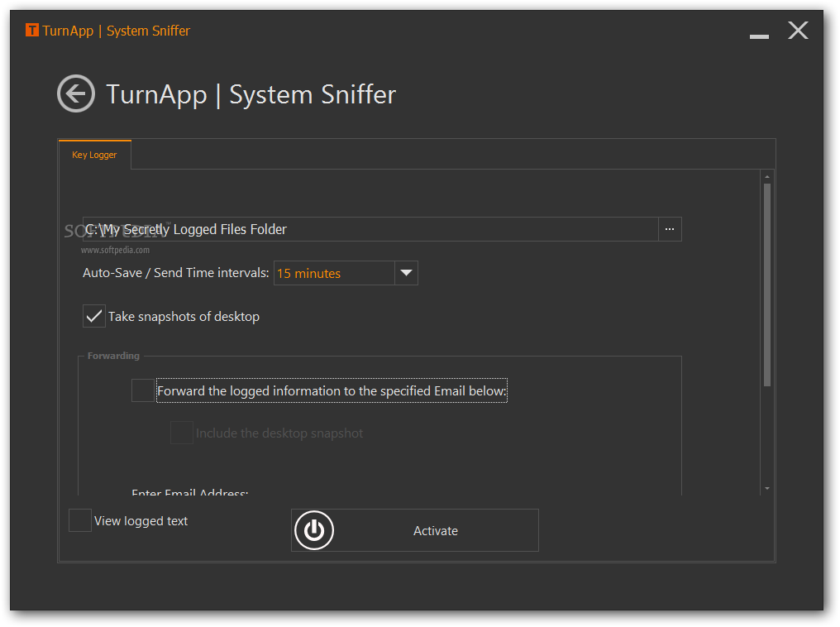Minimize the System Sniffer window
The image size is (840, 627).
(x=759, y=36)
